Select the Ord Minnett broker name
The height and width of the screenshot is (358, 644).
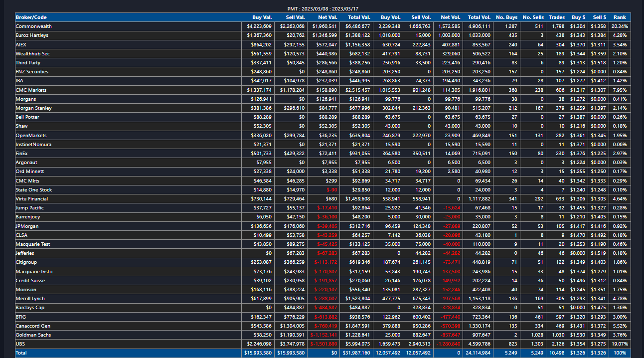point(29,172)
